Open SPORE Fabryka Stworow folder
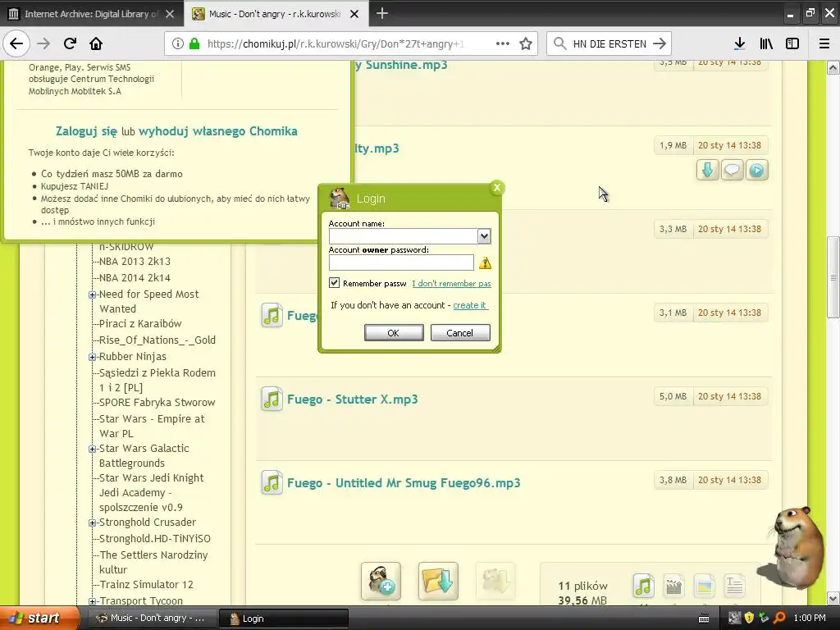This screenshot has width=840, height=630. coord(157,402)
